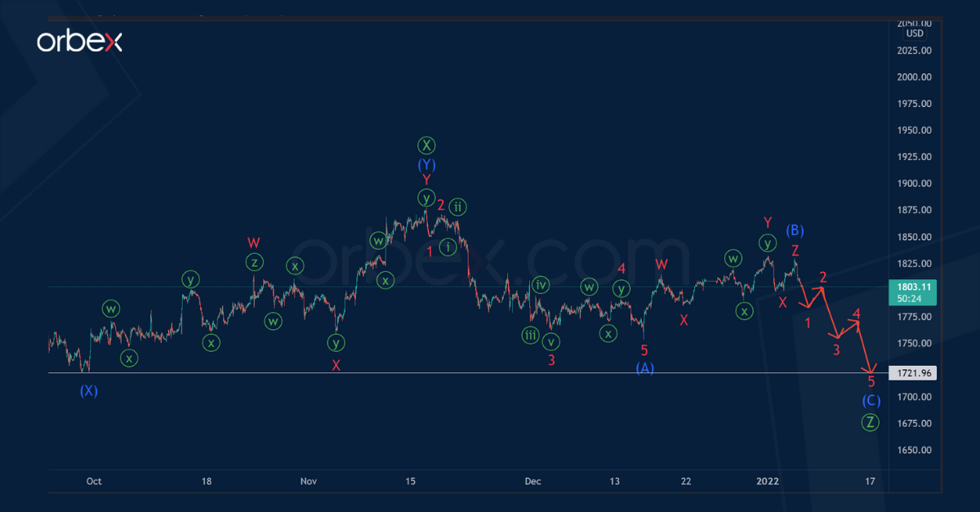
Task: Select the green circled v sub-wave label
Action: pos(553,341)
